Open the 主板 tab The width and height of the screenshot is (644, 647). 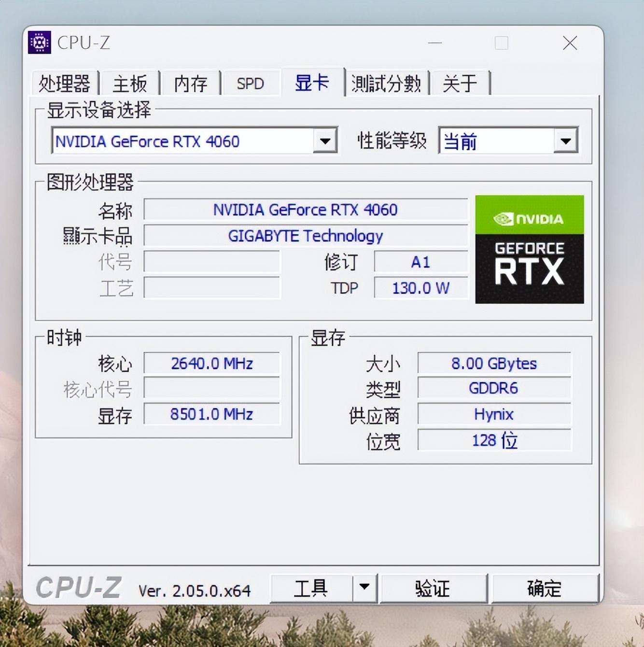pos(130,84)
